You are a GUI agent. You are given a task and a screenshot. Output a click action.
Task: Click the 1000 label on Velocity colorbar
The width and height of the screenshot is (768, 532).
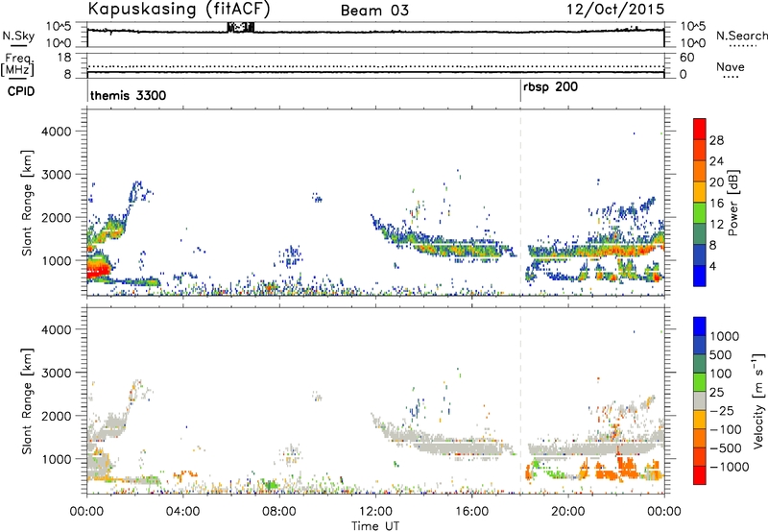724,336
